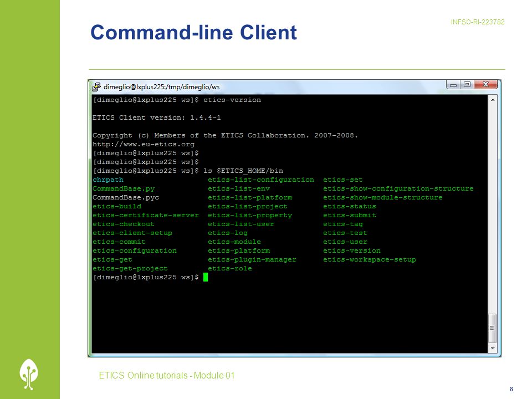Image resolution: width=532 pixels, height=399 pixels.
Task: Click the 'ETICS Online tutorials - Module 01' footer
Action: (167, 375)
